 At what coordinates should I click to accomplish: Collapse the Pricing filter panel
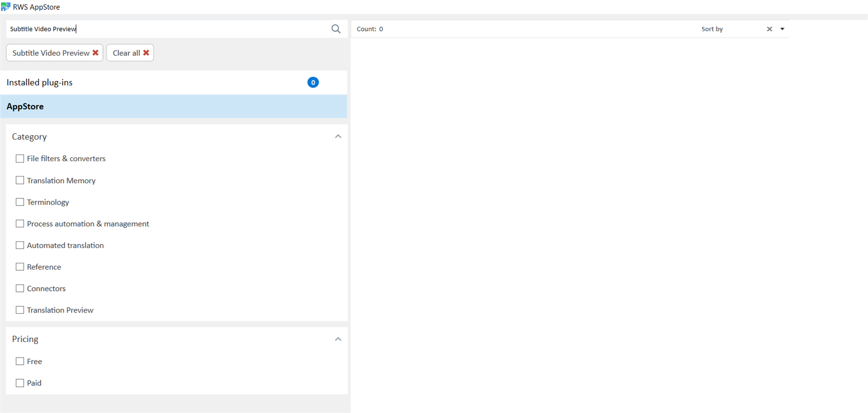(x=338, y=339)
